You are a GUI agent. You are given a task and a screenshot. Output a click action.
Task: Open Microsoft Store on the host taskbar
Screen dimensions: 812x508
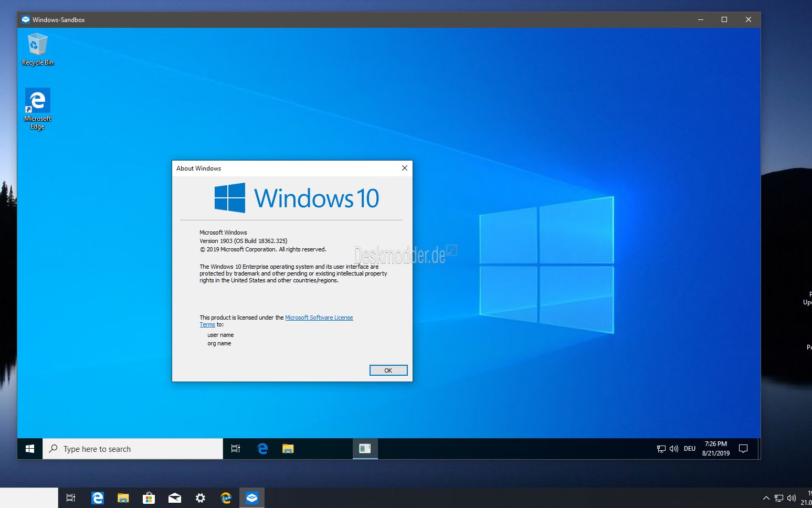pos(149,498)
